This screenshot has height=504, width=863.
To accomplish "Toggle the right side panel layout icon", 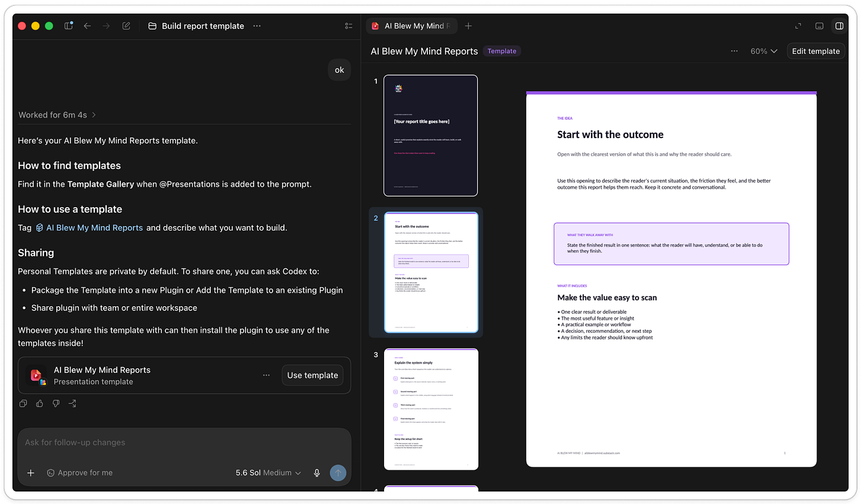I will tap(839, 26).
